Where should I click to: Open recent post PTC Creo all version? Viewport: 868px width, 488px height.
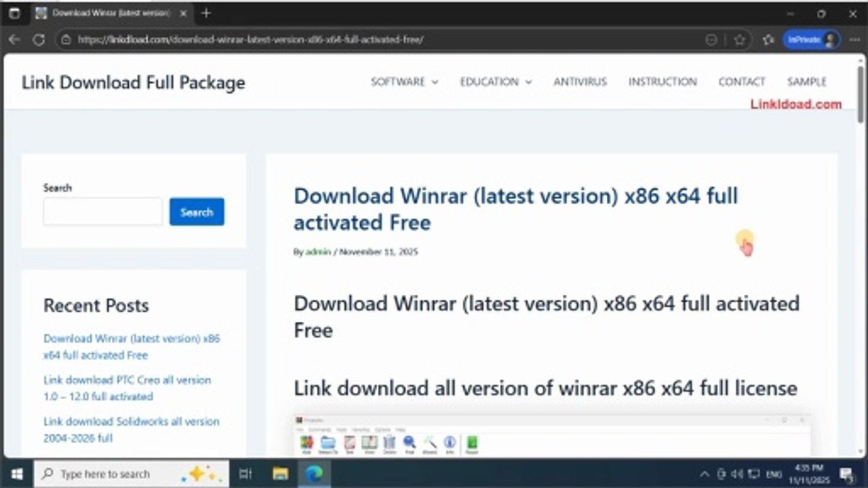point(127,388)
